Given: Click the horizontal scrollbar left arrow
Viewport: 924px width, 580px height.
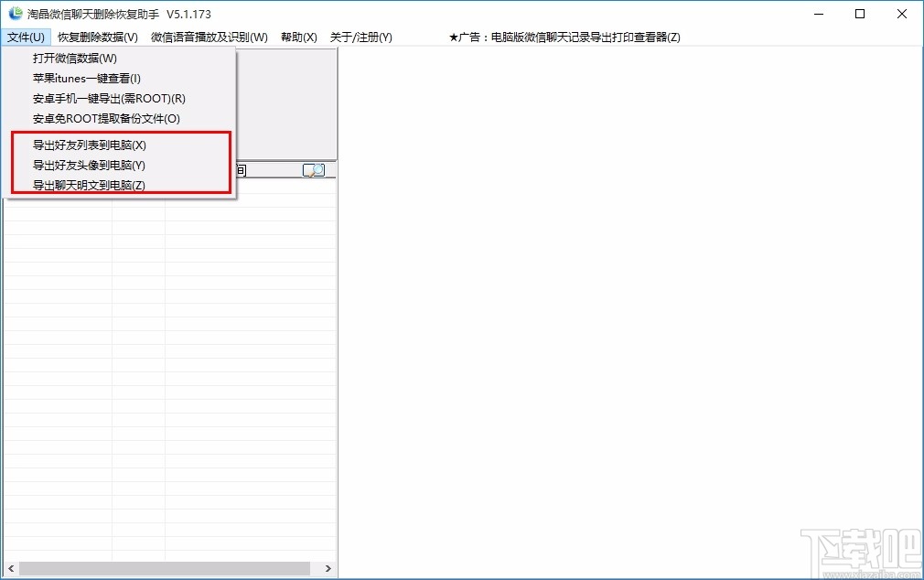Looking at the screenshot, I should pyautogui.click(x=11, y=569).
